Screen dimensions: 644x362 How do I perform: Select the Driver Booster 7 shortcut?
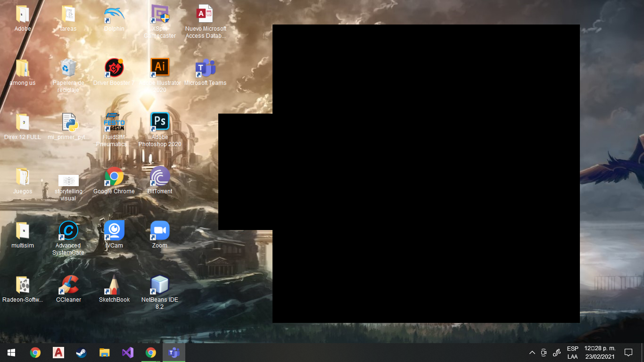pyautogui.click(x=114, y=73)
